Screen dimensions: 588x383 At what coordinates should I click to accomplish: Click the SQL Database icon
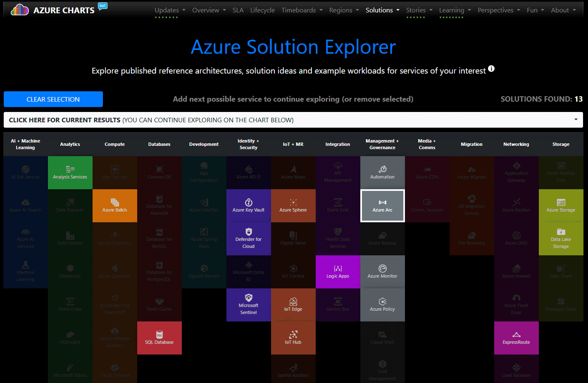[159, 338]
